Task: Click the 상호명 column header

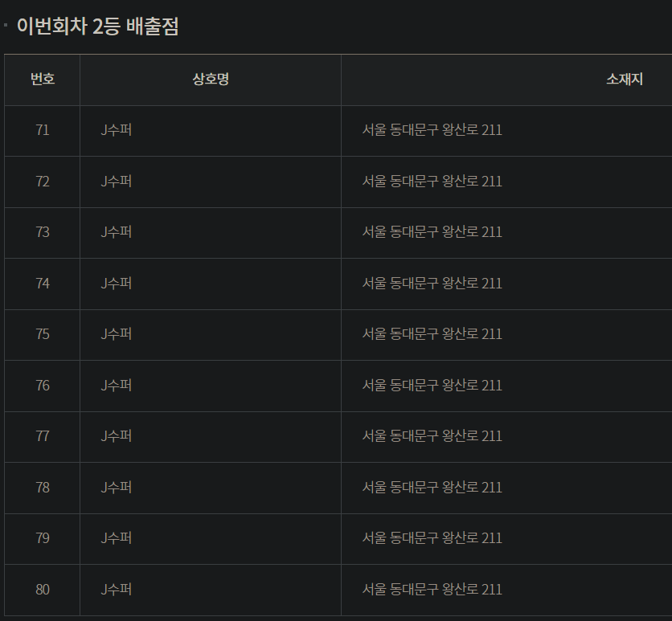Action: pyautogui.click(x=211, y=80)
